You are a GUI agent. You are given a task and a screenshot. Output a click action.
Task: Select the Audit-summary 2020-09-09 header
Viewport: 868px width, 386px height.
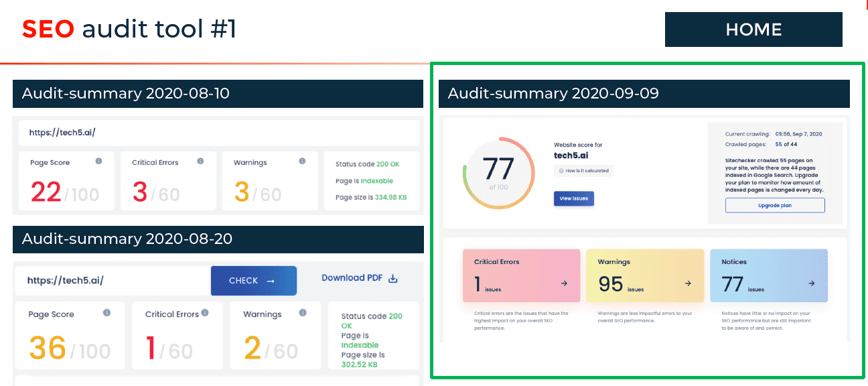click(644, 94)
